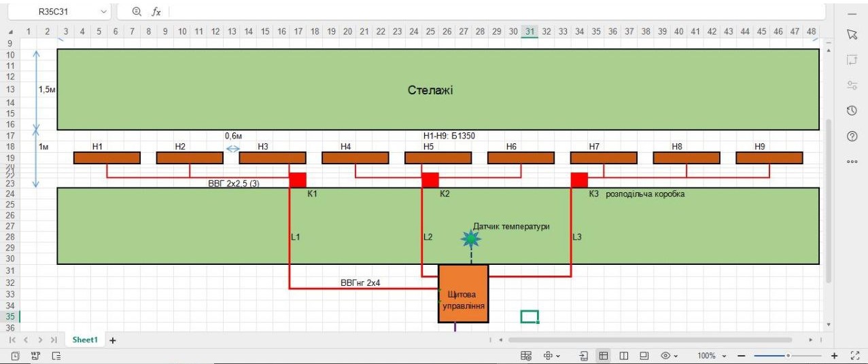
Task: Click the select-all corner triangle
Action: click(11, 32)
